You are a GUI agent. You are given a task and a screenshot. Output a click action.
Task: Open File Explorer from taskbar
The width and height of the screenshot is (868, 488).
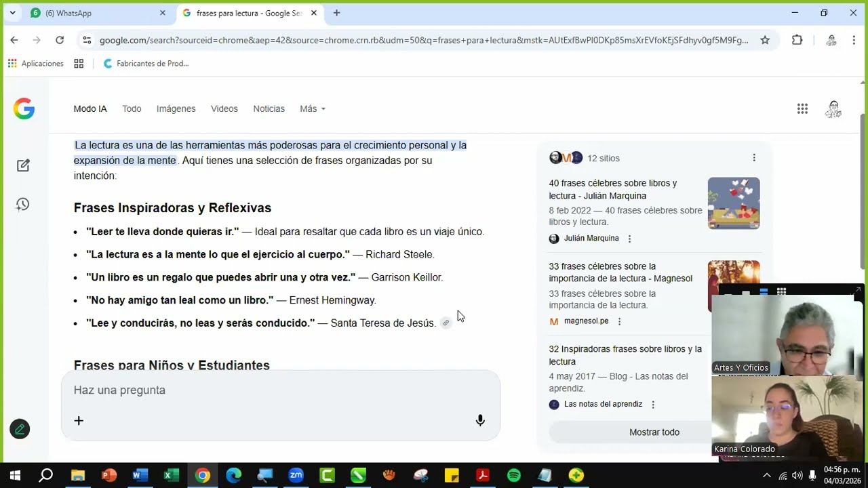tap(77, 475)
